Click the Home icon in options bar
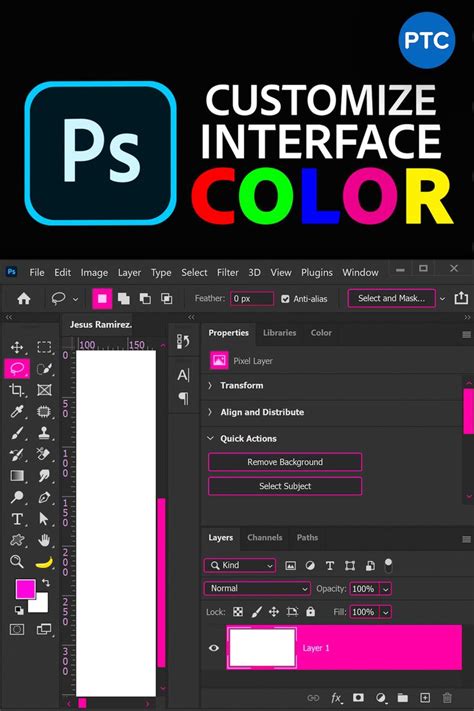The width and height of the screenshot is (474, 711). [x=24, y=298]
